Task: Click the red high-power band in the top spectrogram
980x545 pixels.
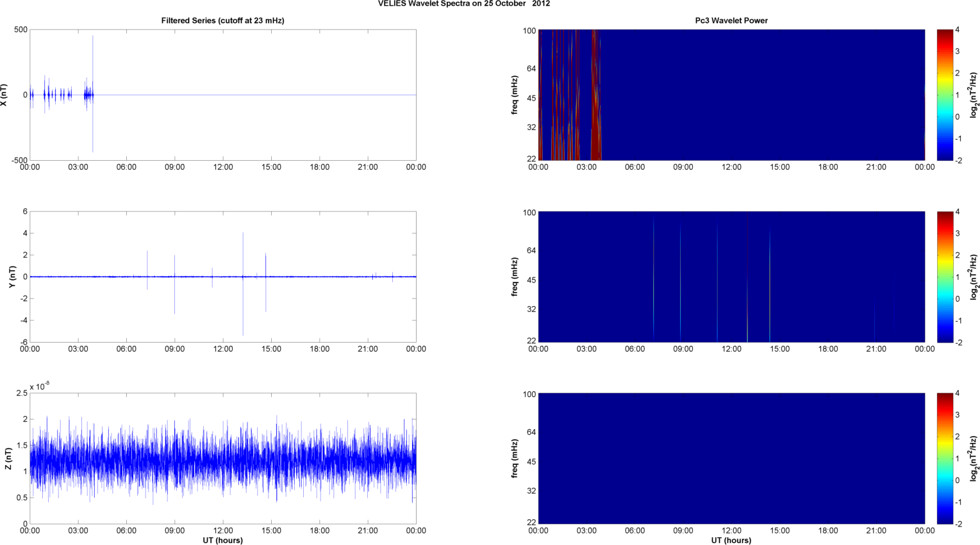Action: click(x=595, y=95)
